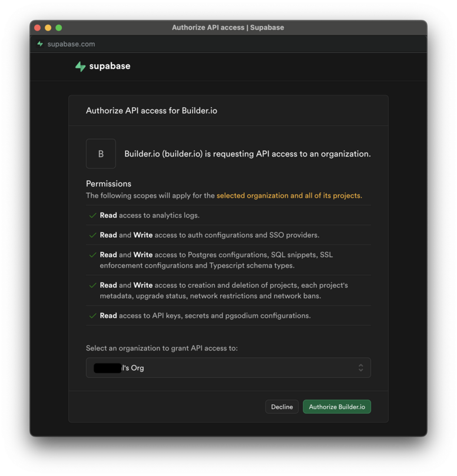Click the Builder.io 'B' app avatar

[101, 154]
